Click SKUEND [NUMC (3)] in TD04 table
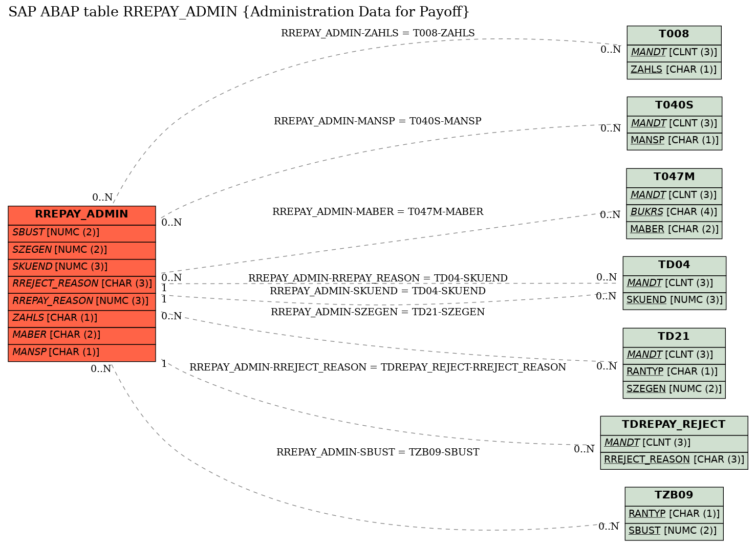Image resolution: width=756 pixels, height=546 pixels. [675, 300]
